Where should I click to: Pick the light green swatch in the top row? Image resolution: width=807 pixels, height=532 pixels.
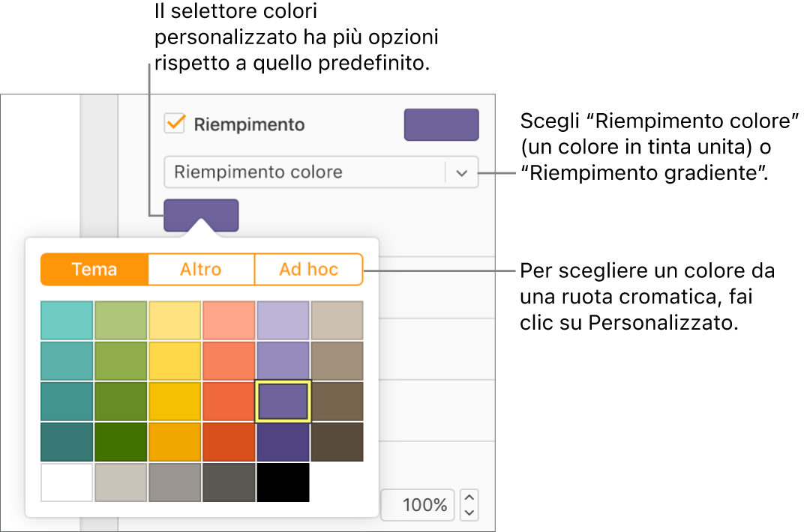click(x=121, y=321)
